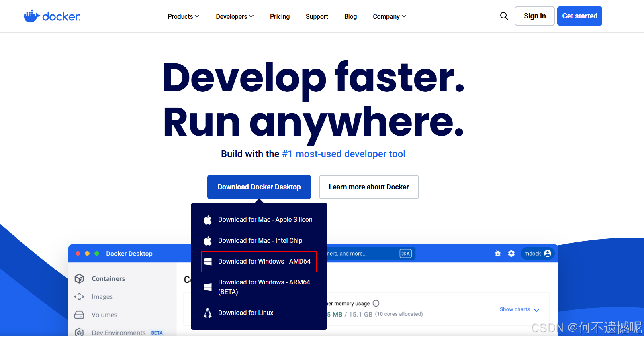The width and height of the screenshot is (644, 339).
Task: Click the BETA badge beside Dev Environments
Action: 157,333
